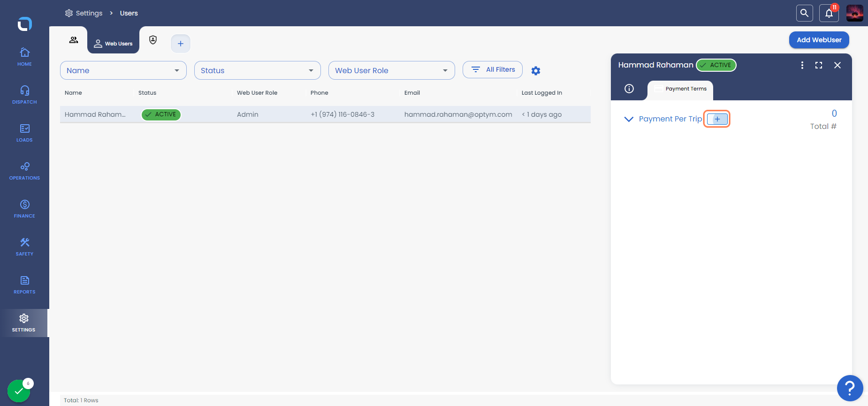The height and width of the screenshot is (406, 868).
Task: Click the All Filters button
Action: coord(493,69)
